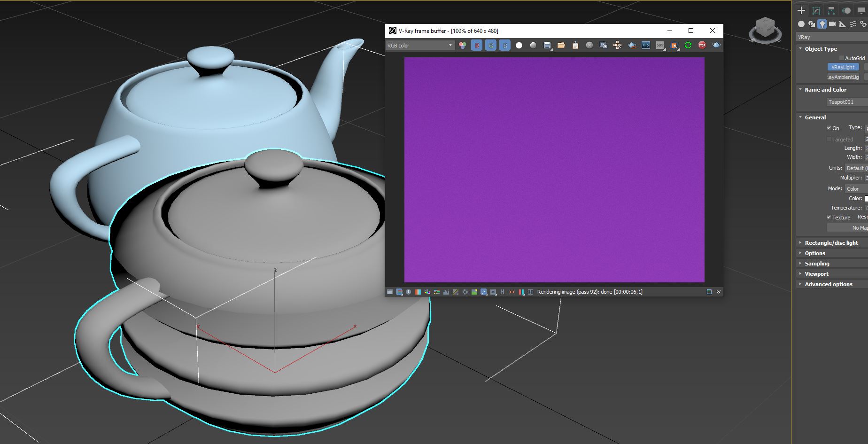This screenshot has height=444, width=868.
Task: Open the VRay light category dropdown
Action: click(832, 37)
